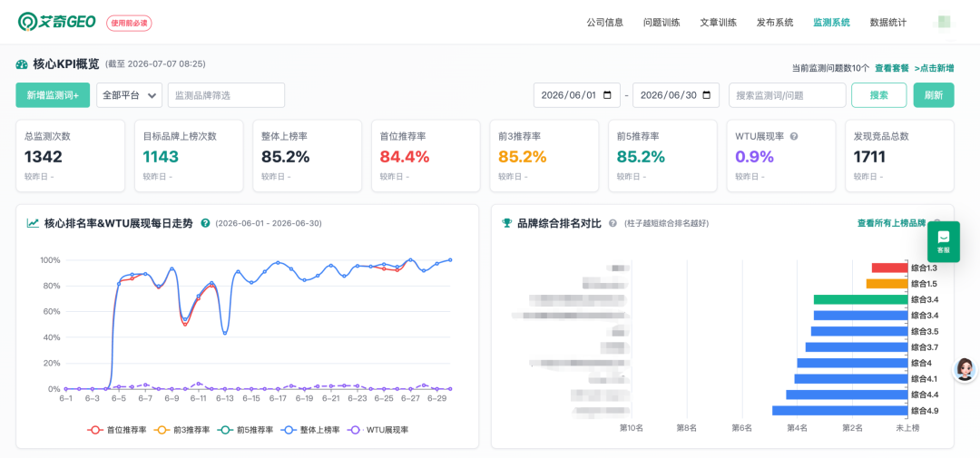
Task: Click the 发现竞品总数 1711 card
Action: tap(899, 156)
